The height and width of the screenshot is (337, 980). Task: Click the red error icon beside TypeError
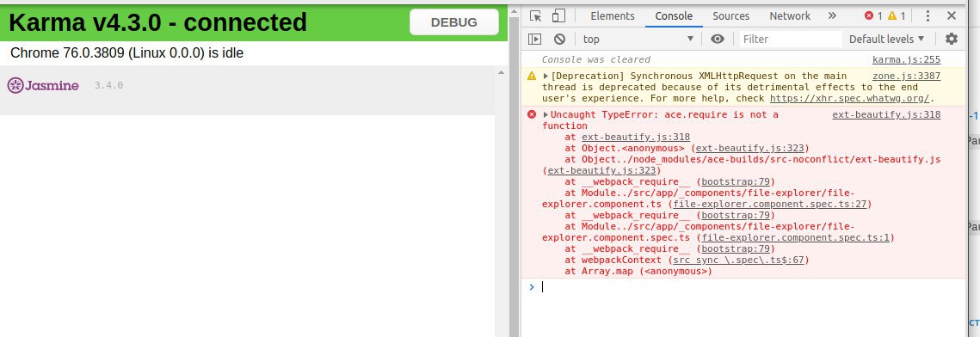pyautogui.click(x=532, y=115)
